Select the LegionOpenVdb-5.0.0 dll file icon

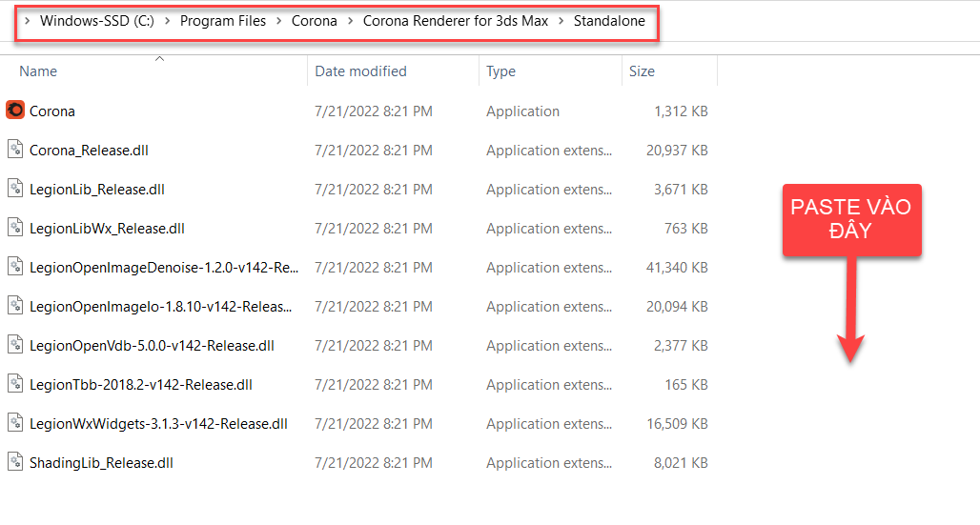coord(15,345)
